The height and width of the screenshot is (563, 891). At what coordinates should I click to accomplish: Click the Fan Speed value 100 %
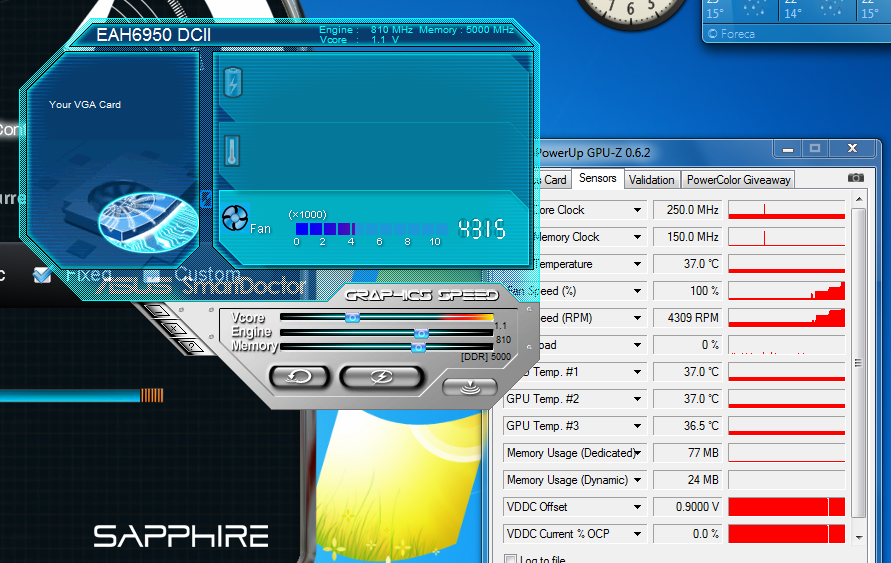tap(688, 291)
